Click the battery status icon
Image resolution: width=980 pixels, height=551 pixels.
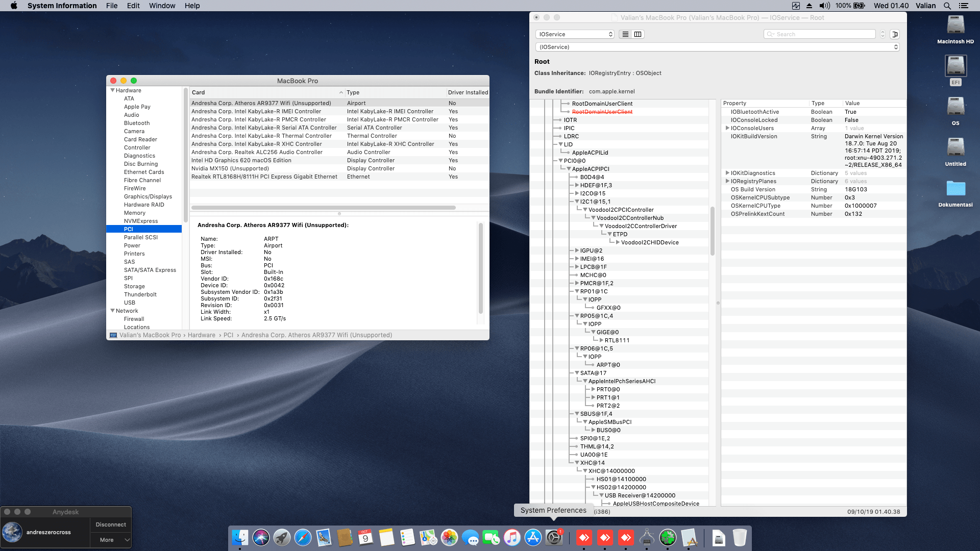click(859, 6)
